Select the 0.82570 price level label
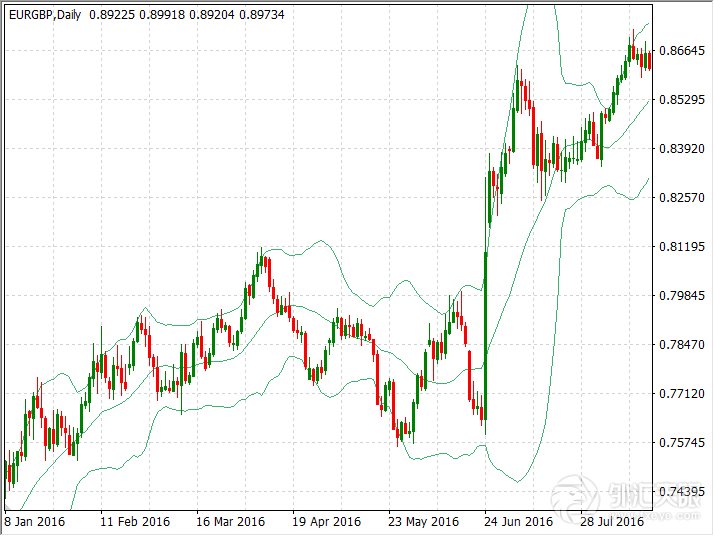Viewport: 714px width, 536px height. pyautogui.click(x=685, y=198)
